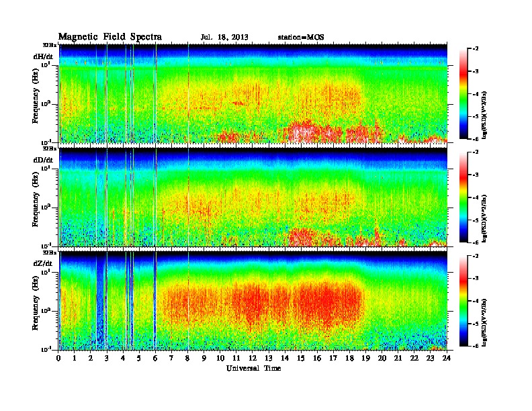The height and width of the screenshot is (411, 532).
Task: Click hour 5 on the Universal Time axis
Action: pyautogui.click(x=139, y=359)
